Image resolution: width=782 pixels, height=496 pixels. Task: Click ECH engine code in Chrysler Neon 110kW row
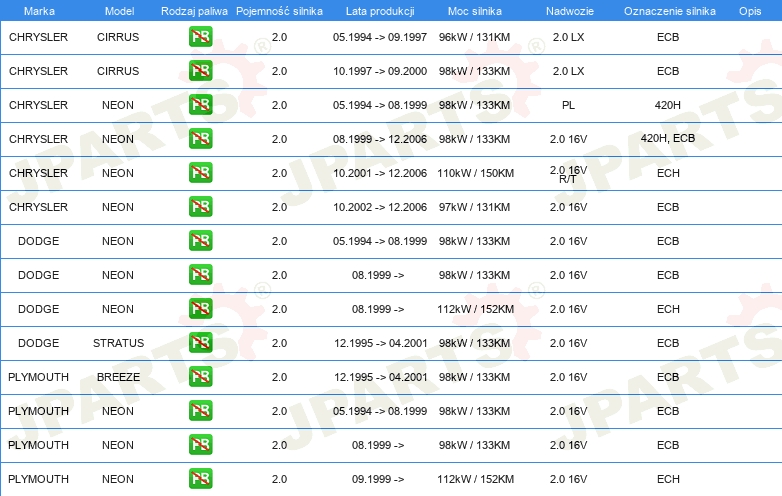(668, 173)
